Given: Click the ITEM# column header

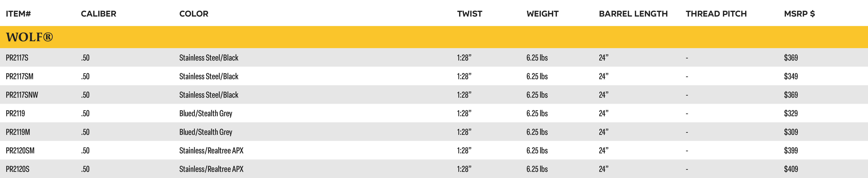Looking at the screenshot, I should 18,14.
